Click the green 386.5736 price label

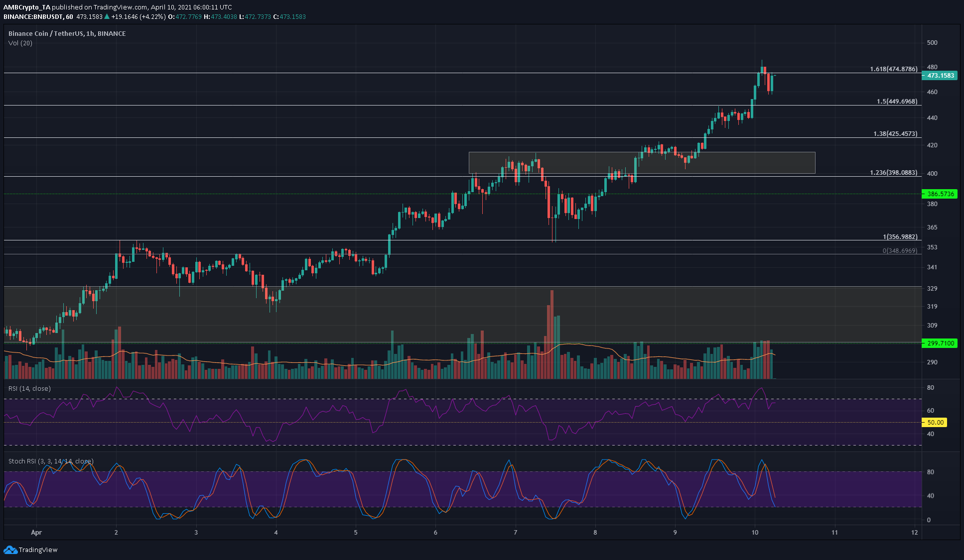[940, 194]
